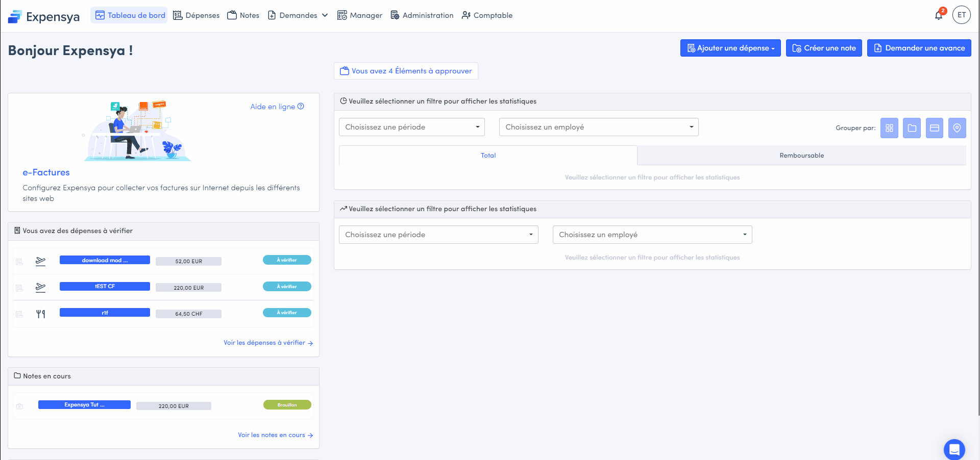Select the Remboursable tab
This screenshot has height=460, width=980.
pos(801,156)
